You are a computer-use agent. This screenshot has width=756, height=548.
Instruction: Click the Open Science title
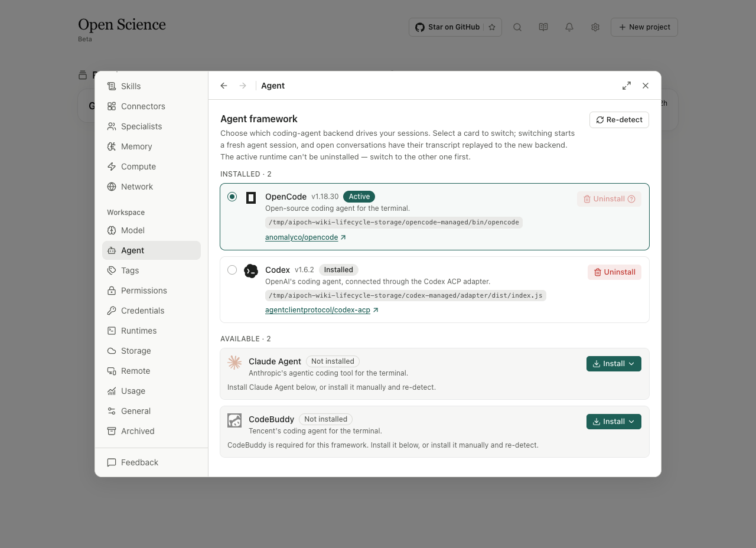click(x=122, y=25)
